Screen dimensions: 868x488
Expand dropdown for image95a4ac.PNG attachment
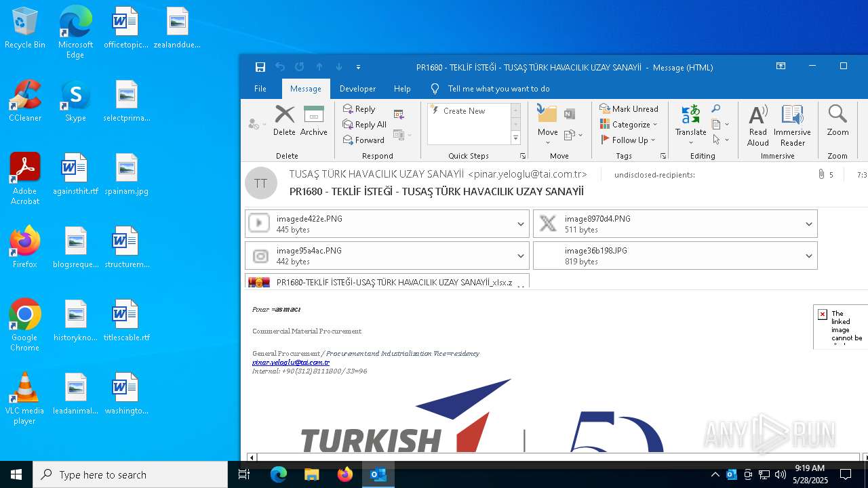(521, 256)
